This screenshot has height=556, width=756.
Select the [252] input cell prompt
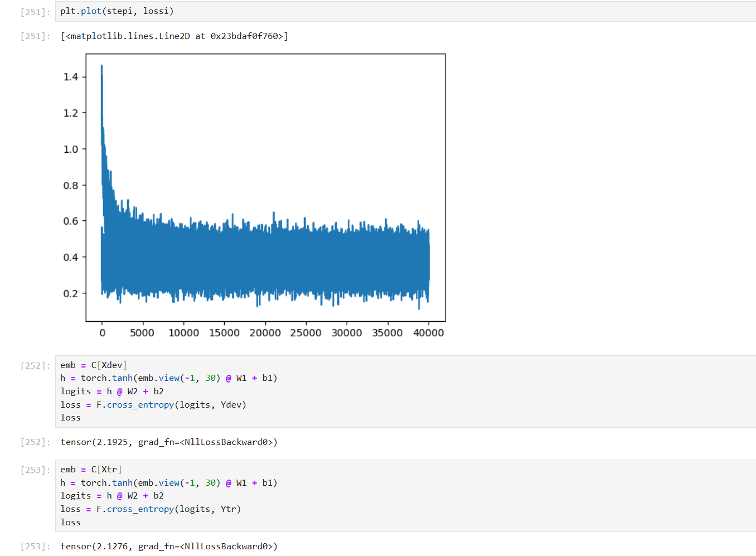[x=35, y=366]
